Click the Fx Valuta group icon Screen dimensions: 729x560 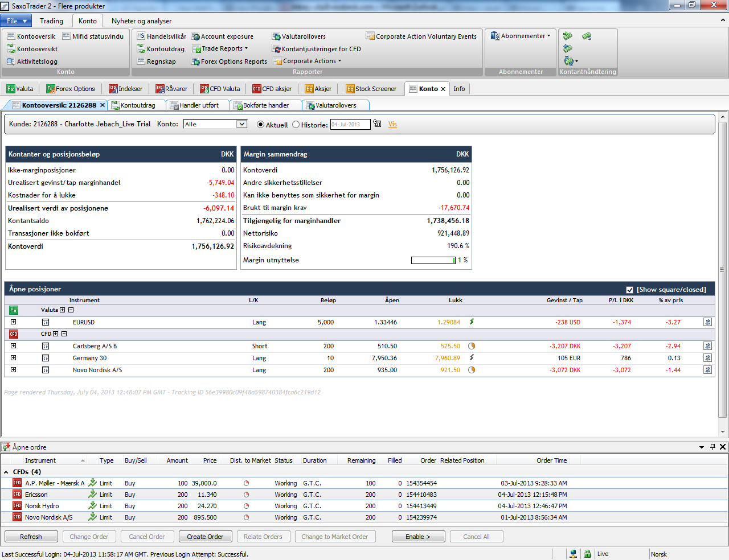tap(14, 310)
